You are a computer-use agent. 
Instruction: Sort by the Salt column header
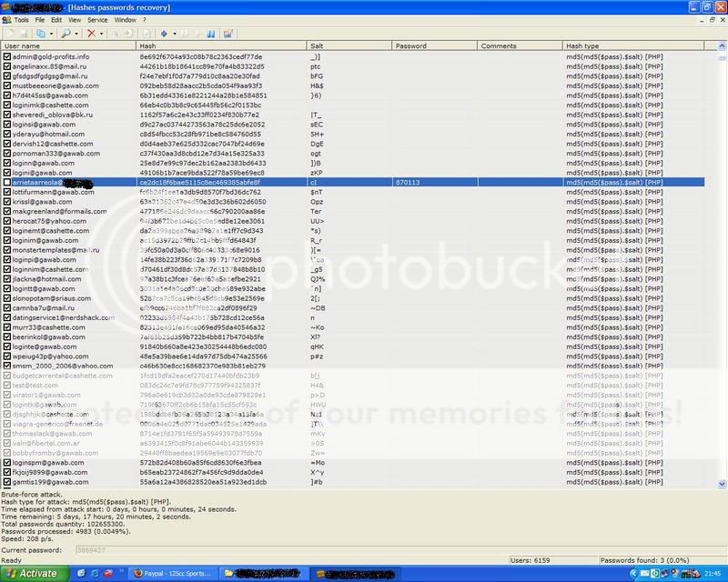pos(349,46)
